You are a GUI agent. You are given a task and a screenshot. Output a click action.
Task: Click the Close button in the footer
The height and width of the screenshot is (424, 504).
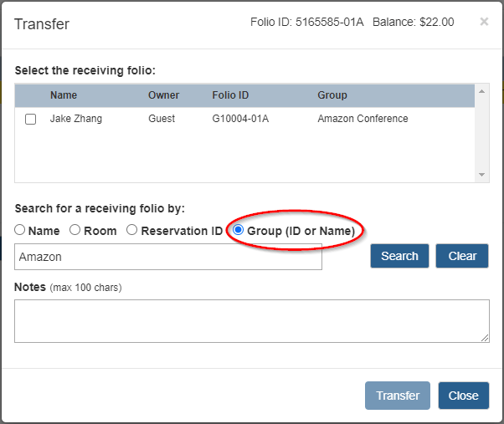[x=463, y=396]
